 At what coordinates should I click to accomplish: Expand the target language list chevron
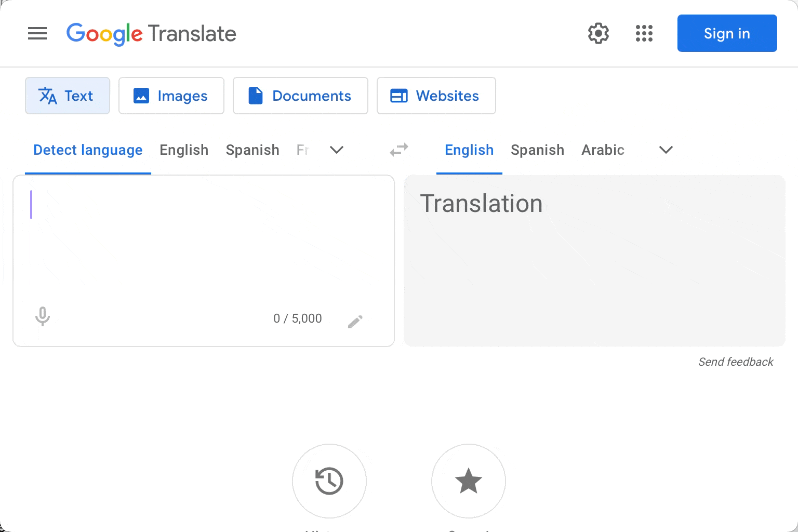(666, 150)
